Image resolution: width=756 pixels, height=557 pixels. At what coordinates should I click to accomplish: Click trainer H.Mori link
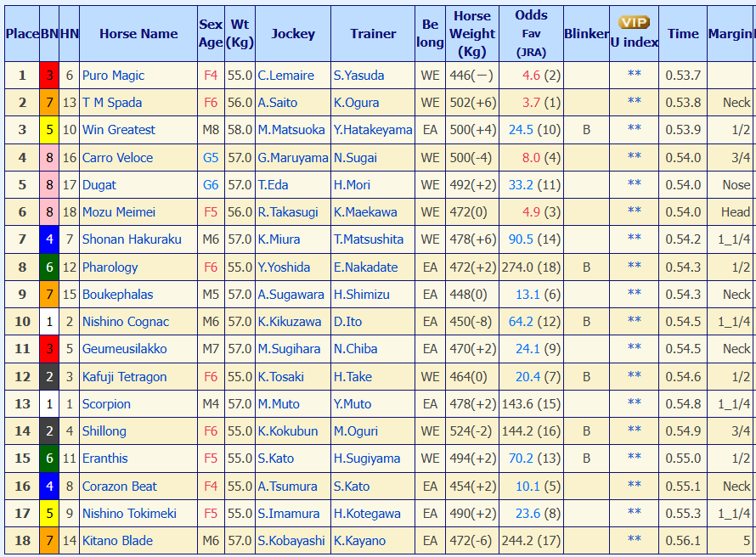coord(352,185)
